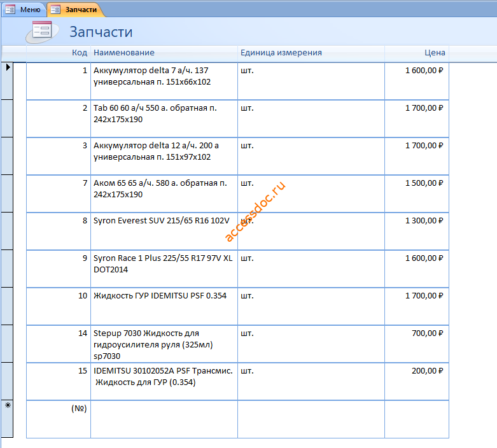Click the Меню tab form icon

pyautogui.click(x=10, y=10)
